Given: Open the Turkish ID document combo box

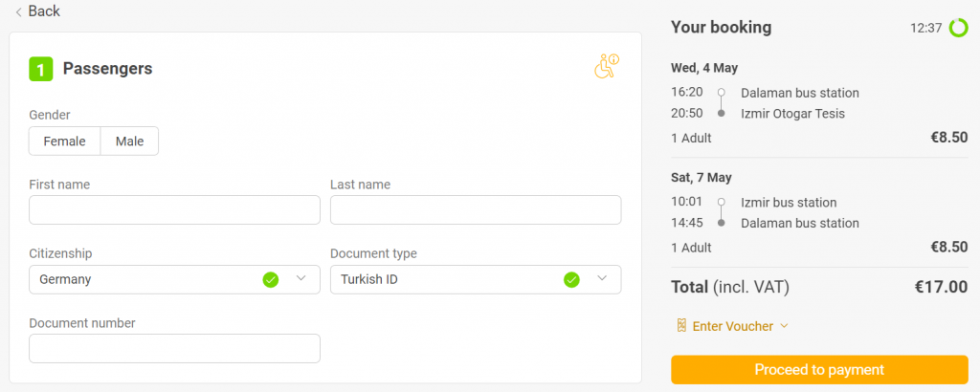Looking at the screenshot, I should [476, 279].
